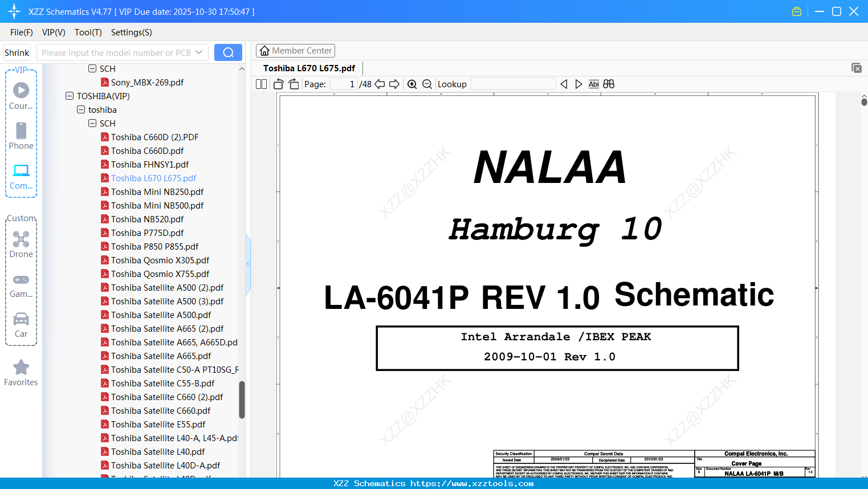
Task: Open Toshiba Qosmio X305.pdf
Action: coord(160,260)
